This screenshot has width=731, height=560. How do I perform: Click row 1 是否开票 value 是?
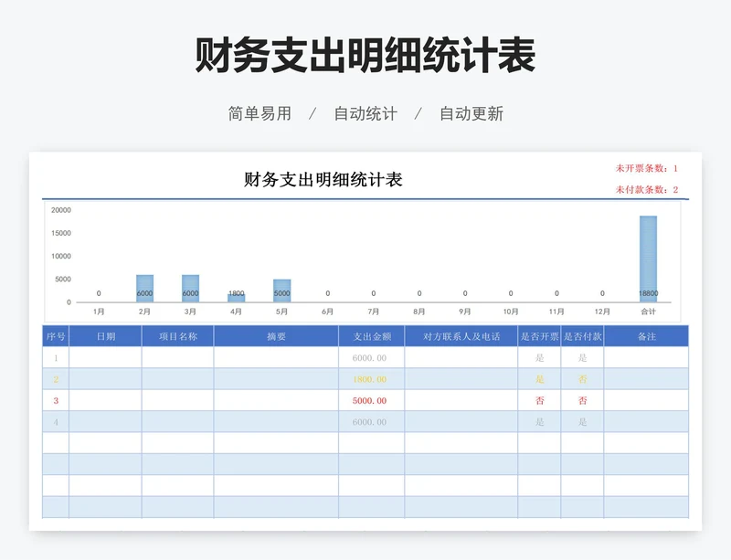540,357
